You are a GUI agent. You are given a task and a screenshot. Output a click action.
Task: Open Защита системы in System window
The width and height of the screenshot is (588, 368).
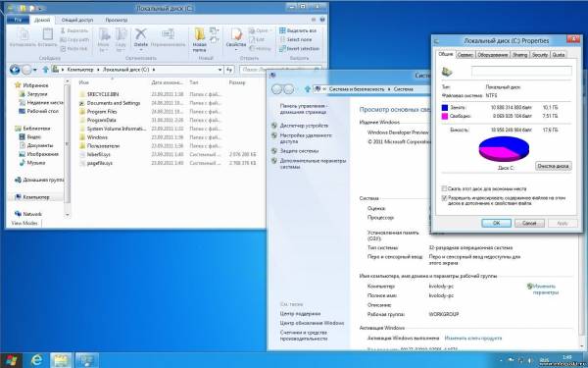299,150
